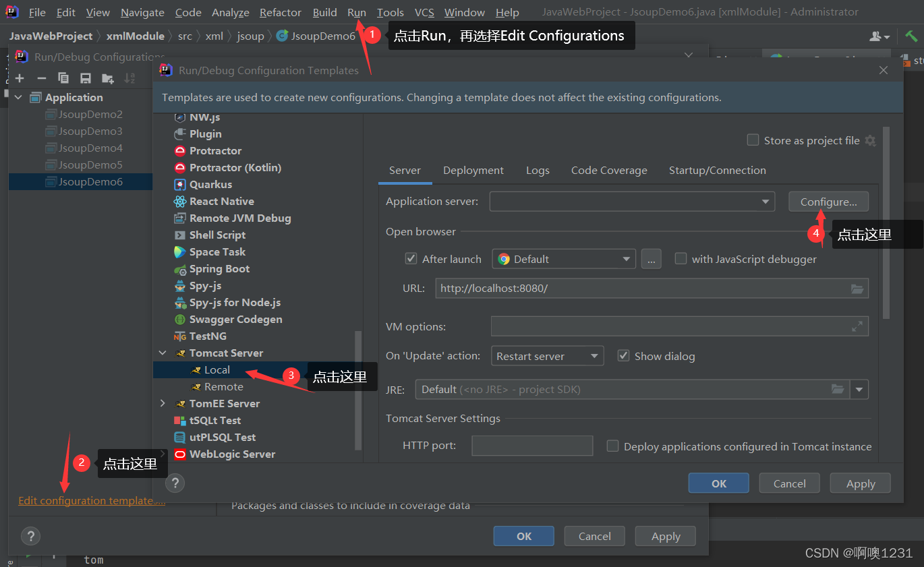
Task: Open the Restart server update action dropdown
Action: pos(548,356)
